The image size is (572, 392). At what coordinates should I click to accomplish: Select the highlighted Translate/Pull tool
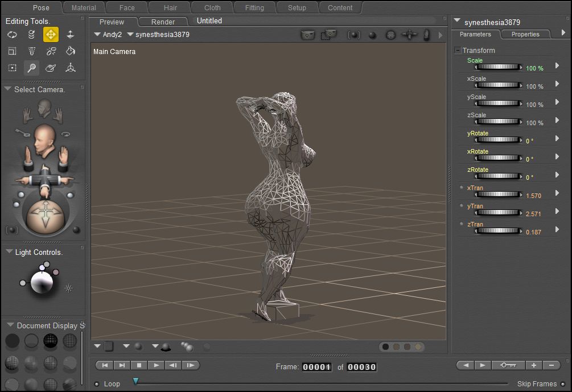[51, 35]
